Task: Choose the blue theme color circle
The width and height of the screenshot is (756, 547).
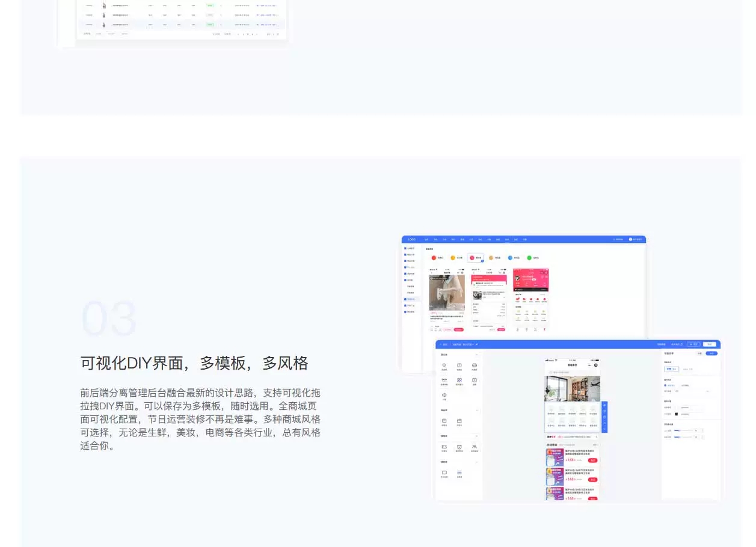Action: pyautogui.click(x=510, y=258)
